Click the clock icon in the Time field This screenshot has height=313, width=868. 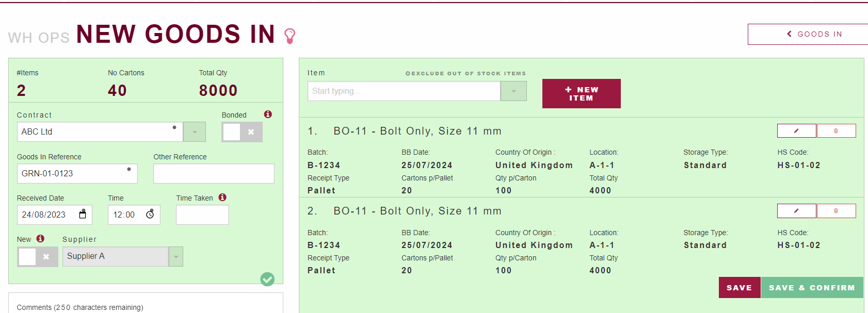150,215
